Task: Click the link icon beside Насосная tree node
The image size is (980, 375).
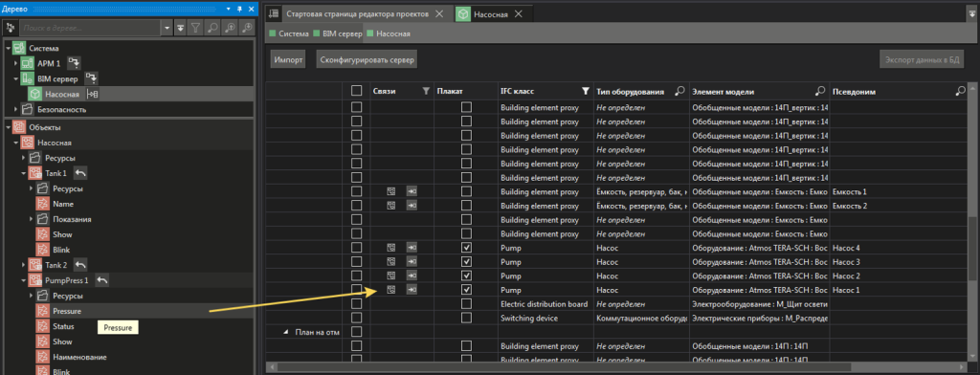Action: tap(93, 94)
